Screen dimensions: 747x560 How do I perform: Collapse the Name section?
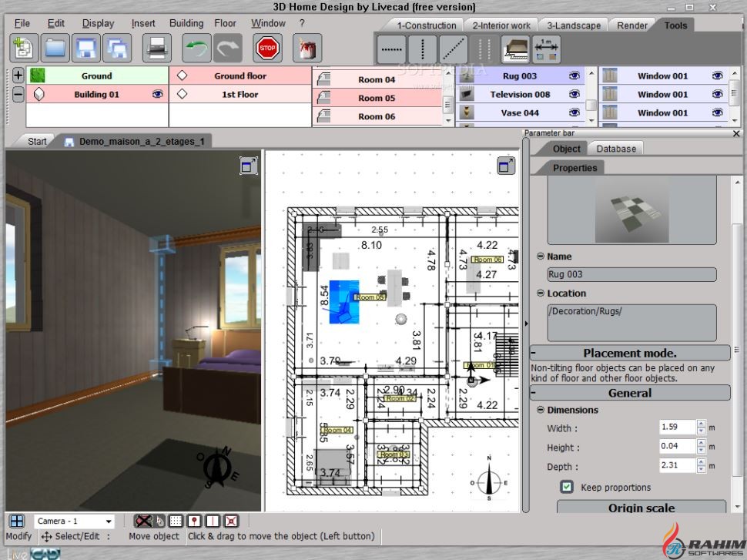point(541,256)
